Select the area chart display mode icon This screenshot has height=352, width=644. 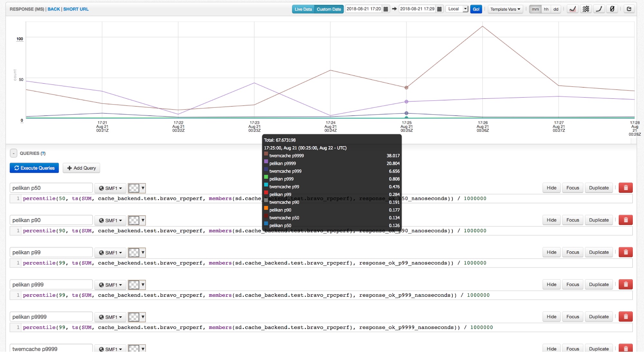pos(572,9)
